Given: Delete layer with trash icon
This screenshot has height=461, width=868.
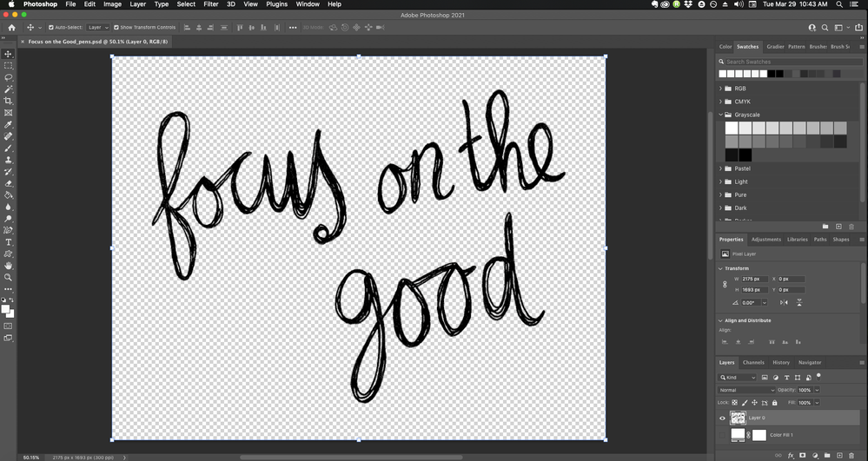Looking at the screenshot, I should tap(851, 455).
